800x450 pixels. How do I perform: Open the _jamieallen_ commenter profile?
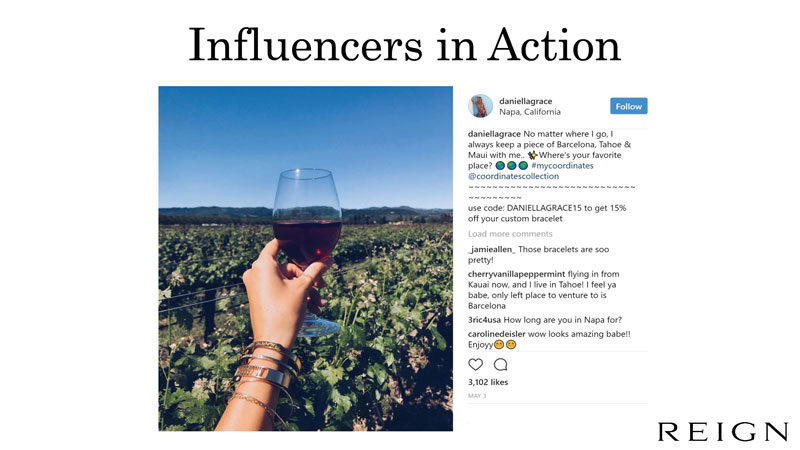click(492, 249)
